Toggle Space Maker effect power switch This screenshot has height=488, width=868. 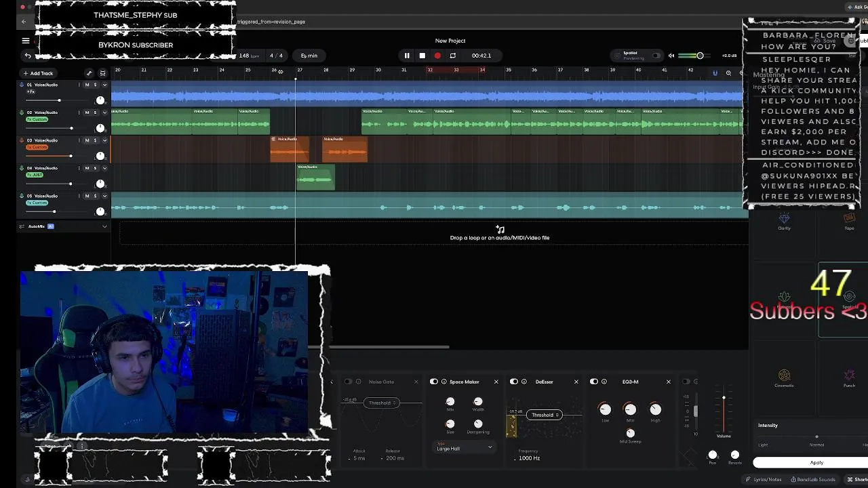tap(434, 382)
